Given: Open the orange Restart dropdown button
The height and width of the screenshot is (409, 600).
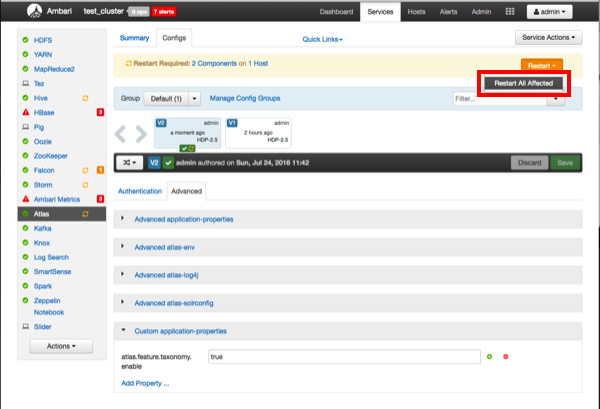Looking at the screenshot, I should pyautogui.click(x=541, y=65).
